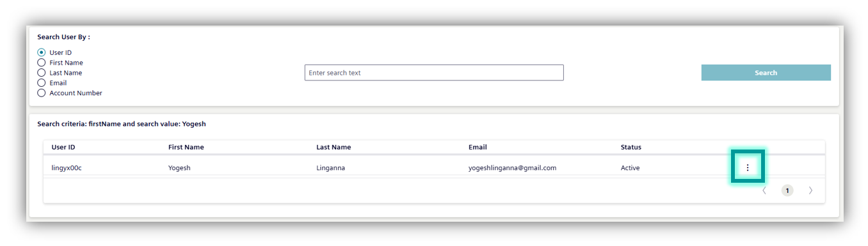
Task: Click the Enter search text field
Action: click(434, 73)
